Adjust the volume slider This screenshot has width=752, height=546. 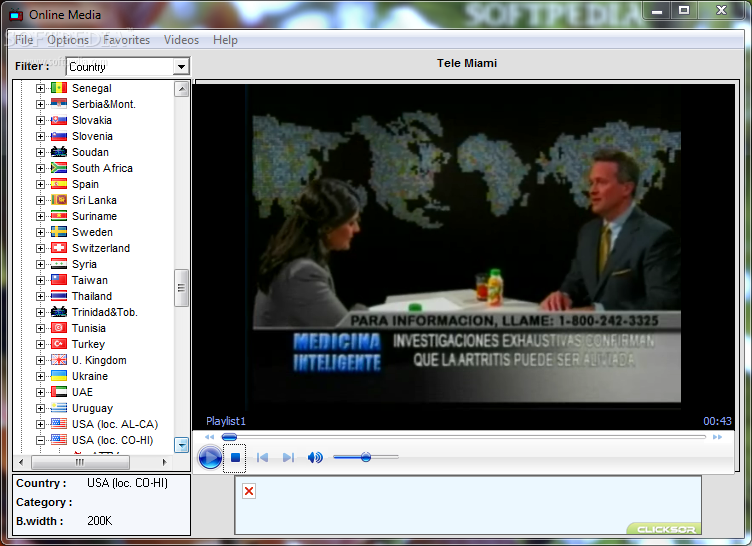[x=366, y=457]
